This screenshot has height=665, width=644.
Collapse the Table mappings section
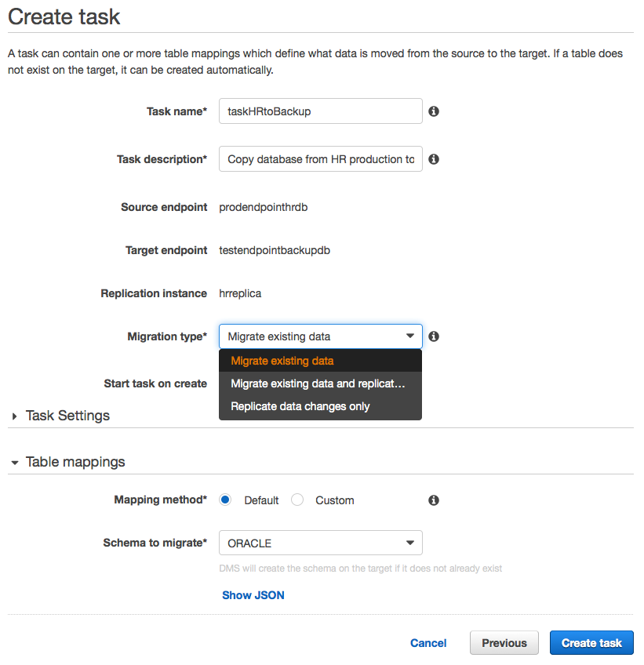pyautogui.click(x=15, y=463)
